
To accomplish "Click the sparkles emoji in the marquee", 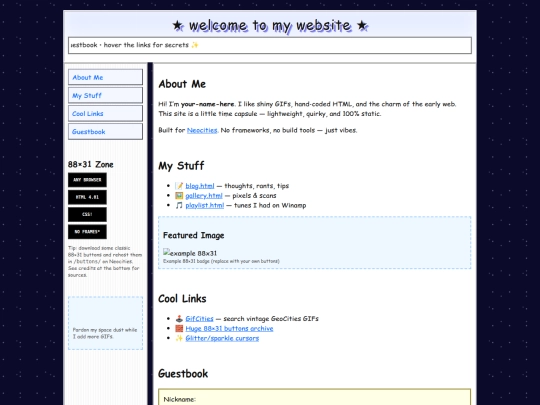I will pyautogui.click(x=195, y=45).
